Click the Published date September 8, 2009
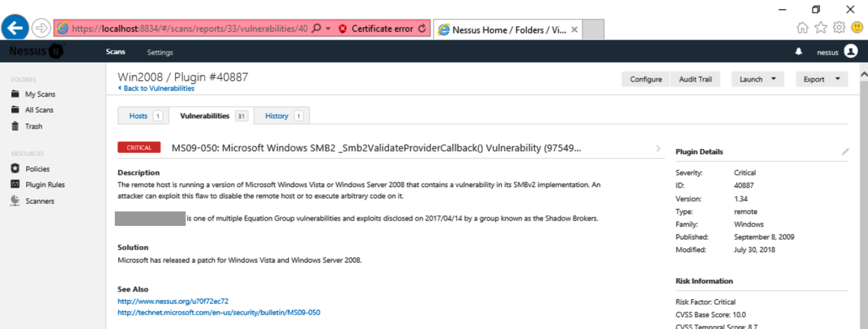868x329 pixels. point(764,237)
